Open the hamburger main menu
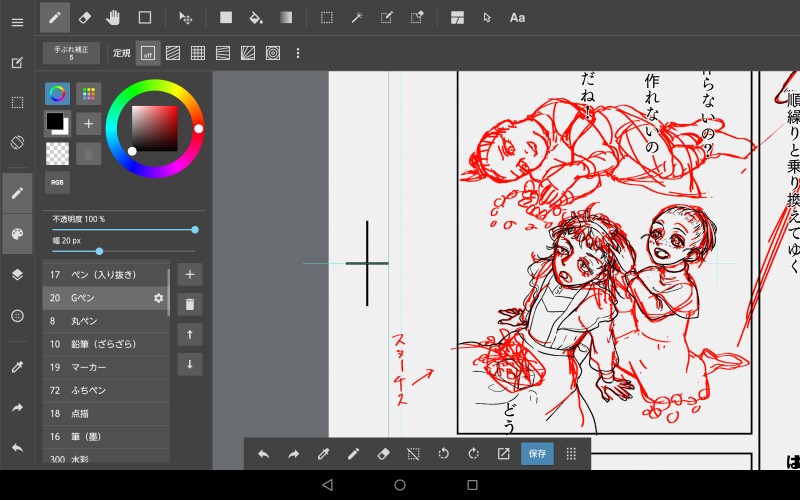Image resolution: width=800 pixels, height=500 pixels. pyautogui.click(x=17, y=22)
